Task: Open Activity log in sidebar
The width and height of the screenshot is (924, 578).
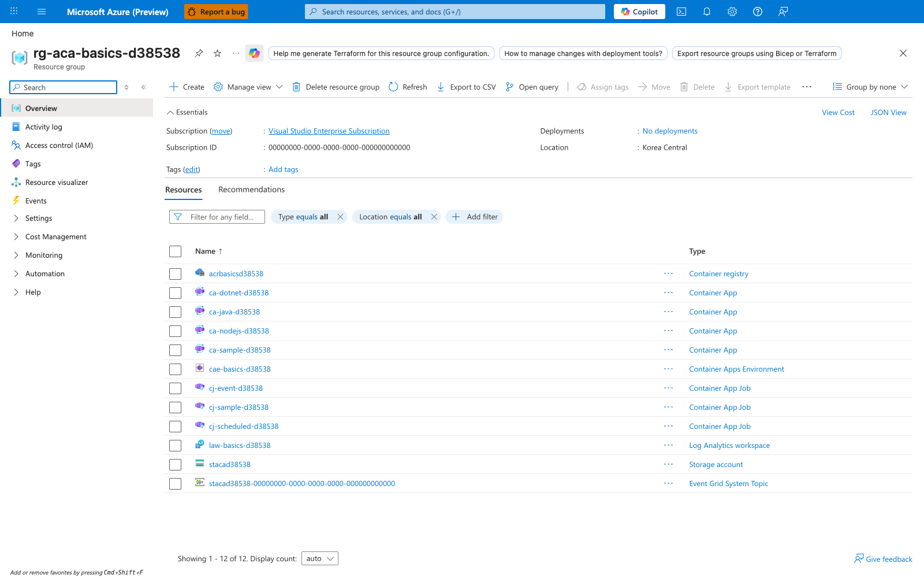Action: (43, 127)
